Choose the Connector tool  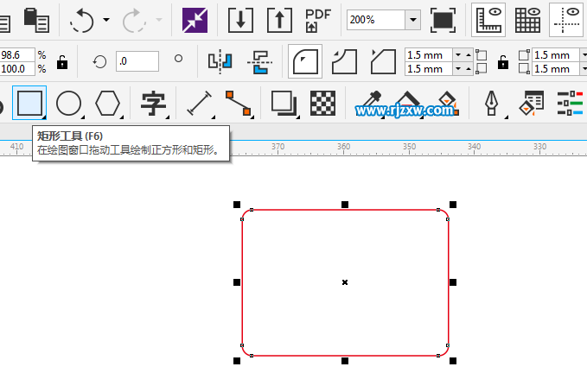(239, 104)
